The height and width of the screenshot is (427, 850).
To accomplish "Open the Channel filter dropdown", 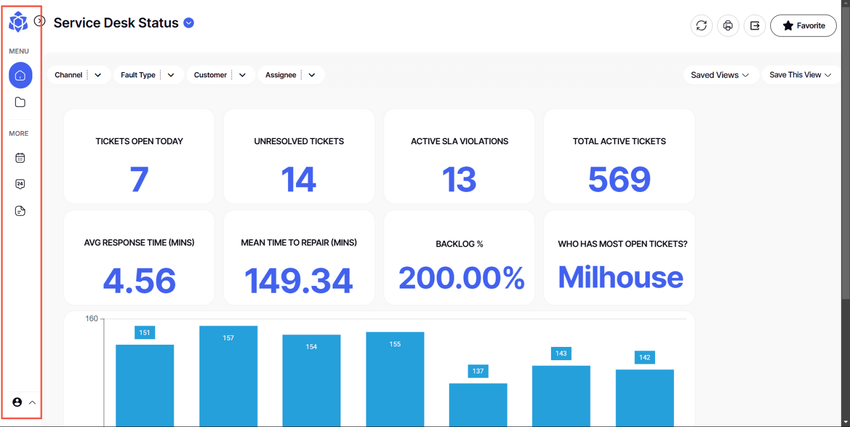I will 79,75.
